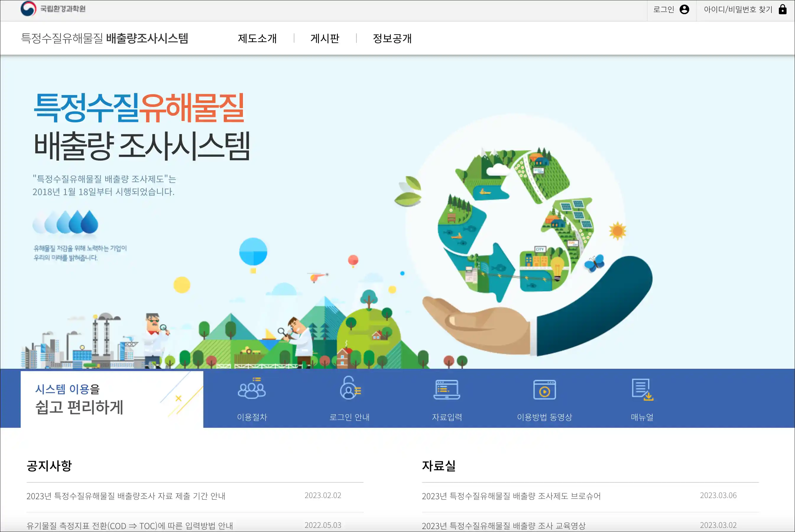This screenshot has height=532, width=795.
Task: Open 2023년 조사제도 브로슈어 resource
Action: click(511, 496)
